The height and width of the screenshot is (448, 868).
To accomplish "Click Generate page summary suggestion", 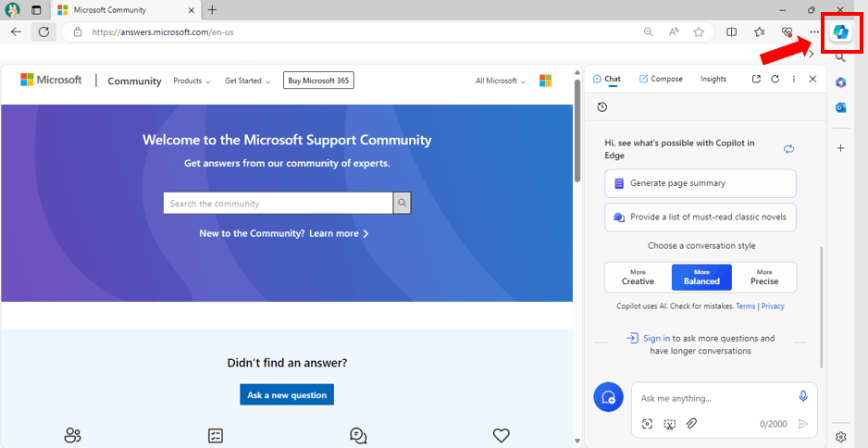I will coord(701,183).
